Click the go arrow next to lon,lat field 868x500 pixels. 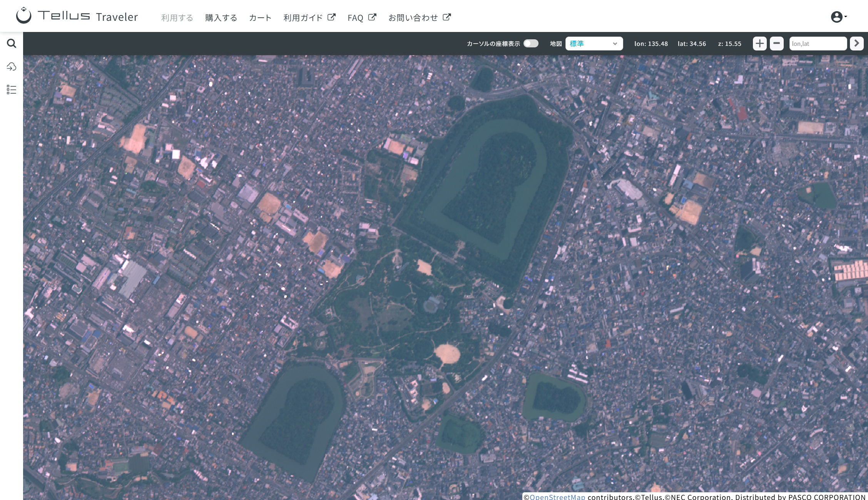[856, 44]
